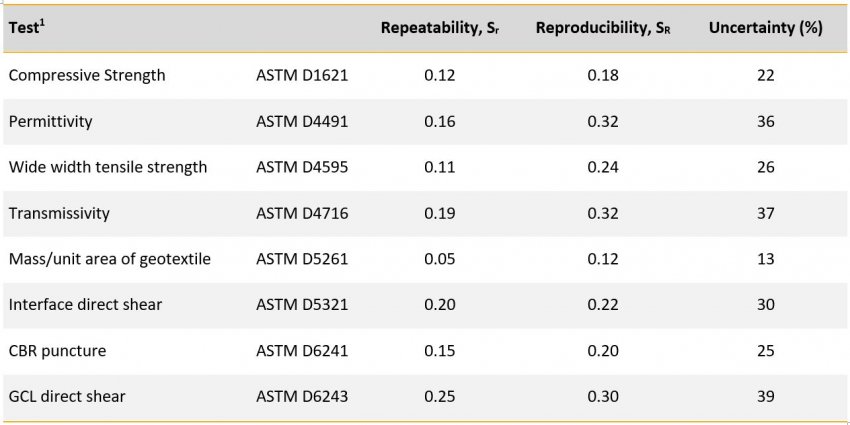This screenshot has height=425, width=850.
Task: Click the Permittivity test name
Action: [x=50, y=121]
